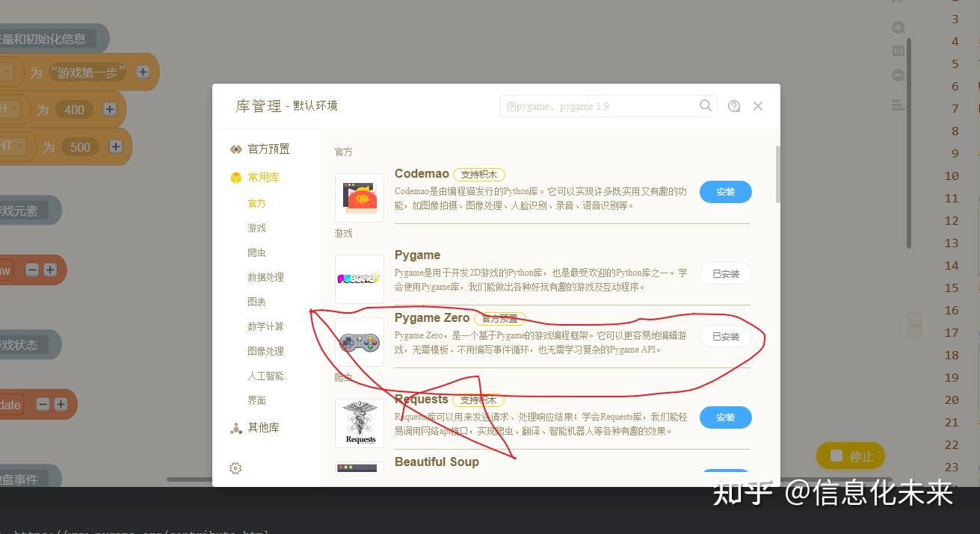Click the zoom-out icon on right editor panel
Viewport: 980px width, 534px height.
click(898, 75)
